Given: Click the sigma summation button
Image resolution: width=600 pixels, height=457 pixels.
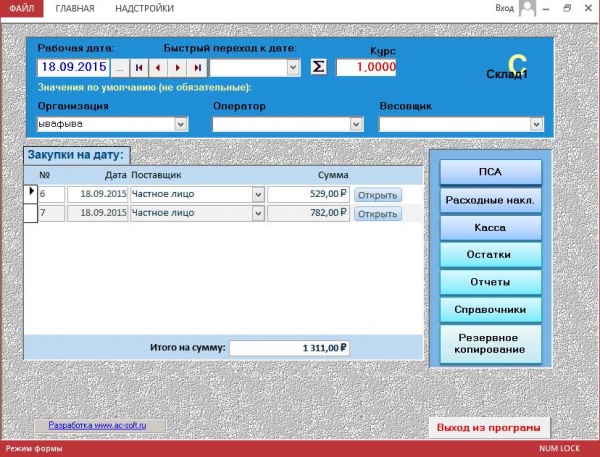Looking at the screenshot, I should click(318, 68).
